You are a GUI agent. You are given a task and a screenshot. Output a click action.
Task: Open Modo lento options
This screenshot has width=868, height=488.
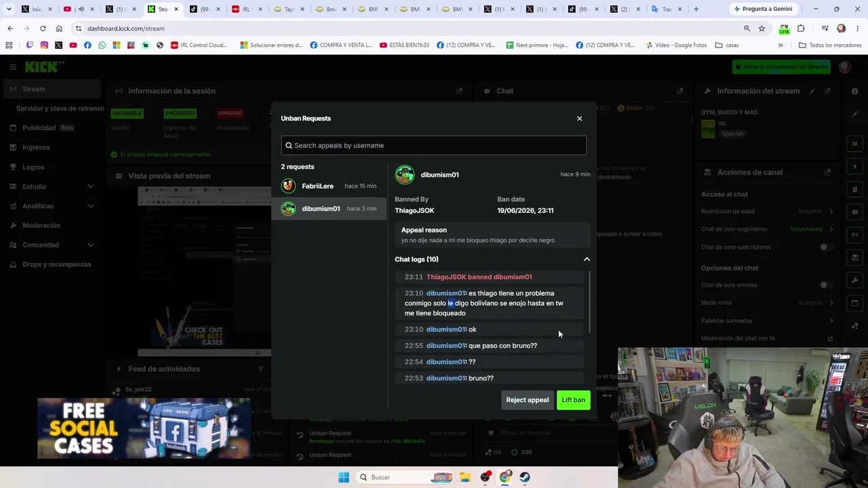click(767, 302)
